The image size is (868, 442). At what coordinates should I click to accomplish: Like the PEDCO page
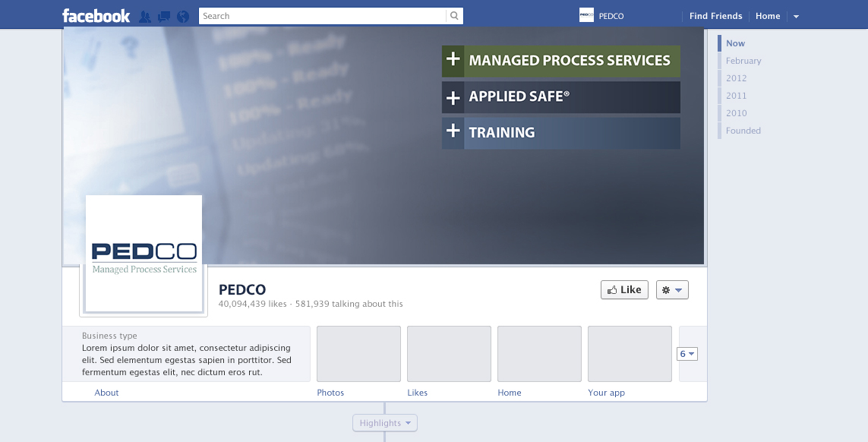[x=624, y=289]
